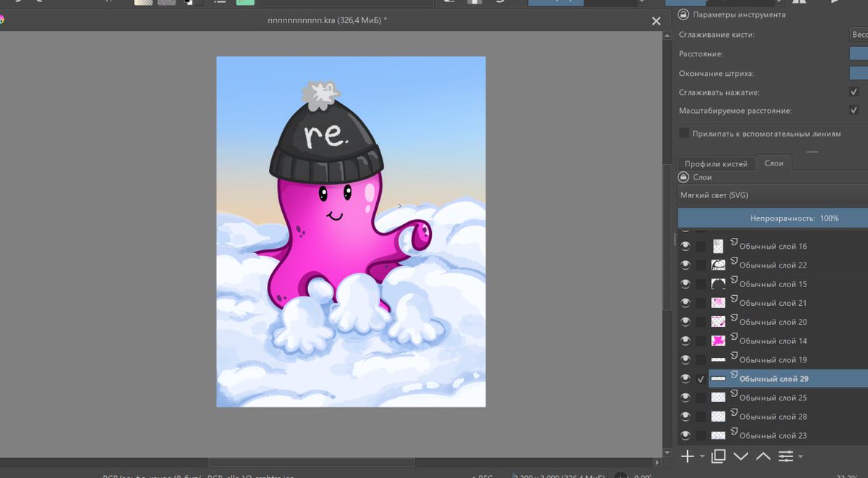Check selection box of Обычный слой 16

point(701,247)
